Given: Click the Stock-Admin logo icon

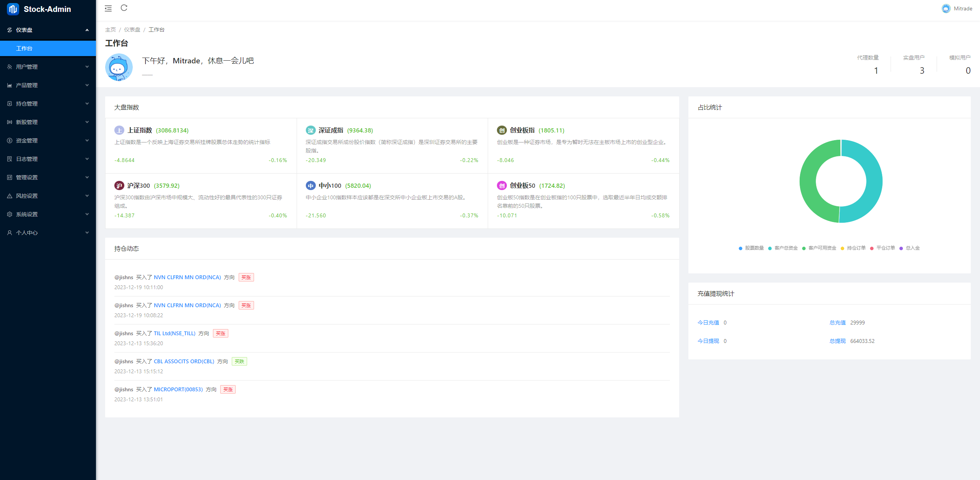Looking at the screenshot, I should 13,9.
